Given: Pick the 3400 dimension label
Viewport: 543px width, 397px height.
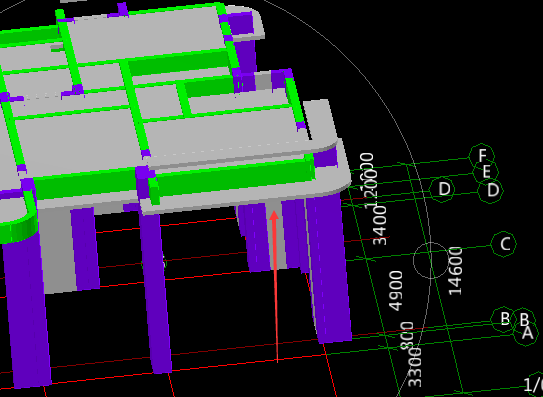Looking at the screenshot, I should coord(380,225).
